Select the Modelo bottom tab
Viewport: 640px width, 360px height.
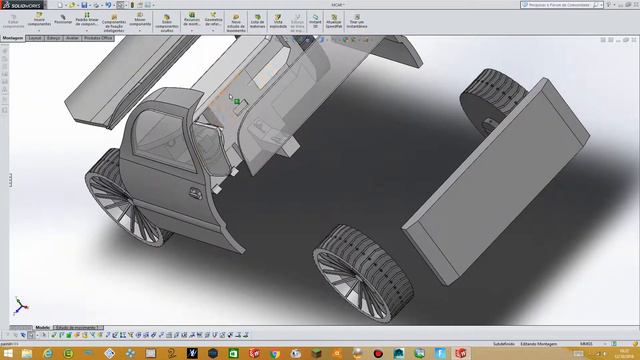pyautogui.click(x=42, y=327)
